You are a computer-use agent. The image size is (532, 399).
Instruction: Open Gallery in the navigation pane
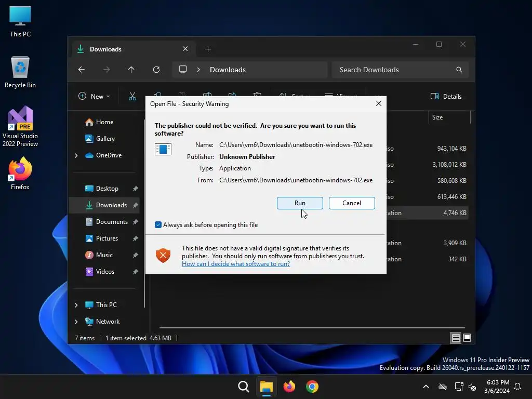(105, 138)
